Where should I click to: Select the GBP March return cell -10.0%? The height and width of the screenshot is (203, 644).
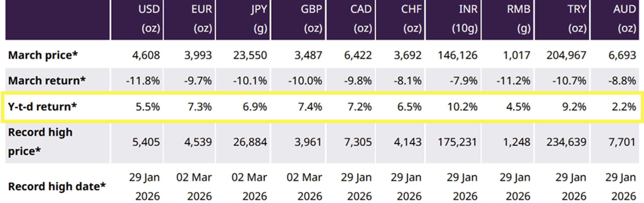pyautogui.click(x=305, y=81)
